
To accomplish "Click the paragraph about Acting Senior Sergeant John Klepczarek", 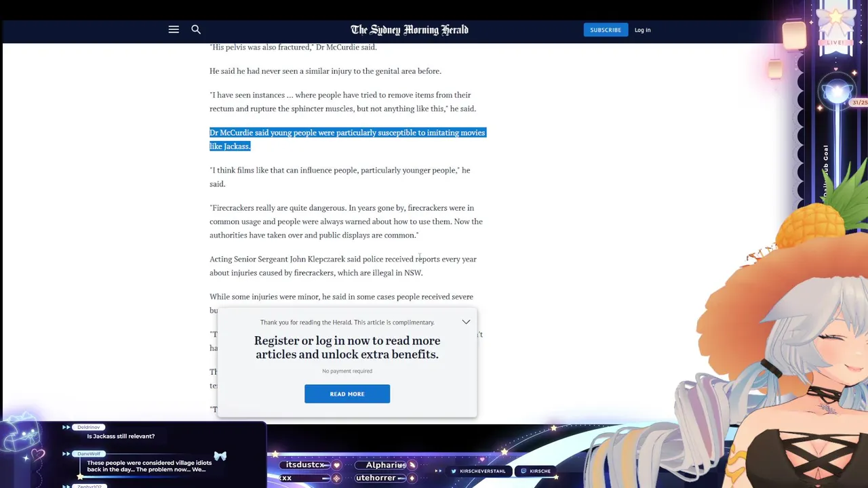I will [x=343, y=266].
